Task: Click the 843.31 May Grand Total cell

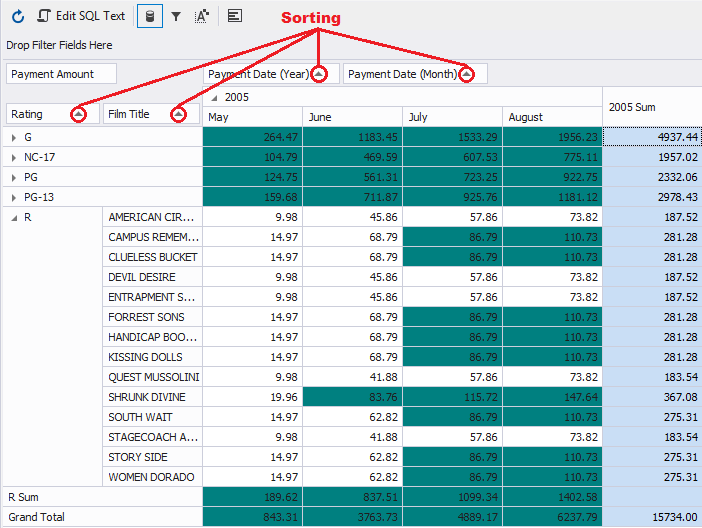Action: click(253, 517)
